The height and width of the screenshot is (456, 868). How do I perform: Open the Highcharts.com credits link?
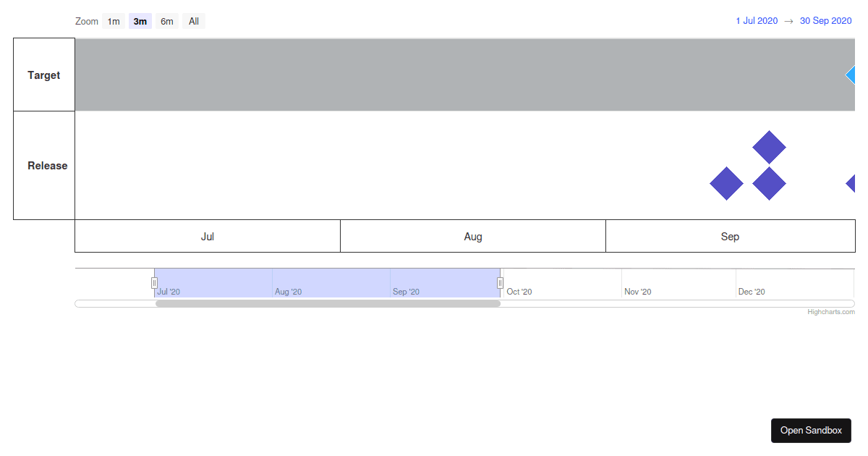click(830, 312)
